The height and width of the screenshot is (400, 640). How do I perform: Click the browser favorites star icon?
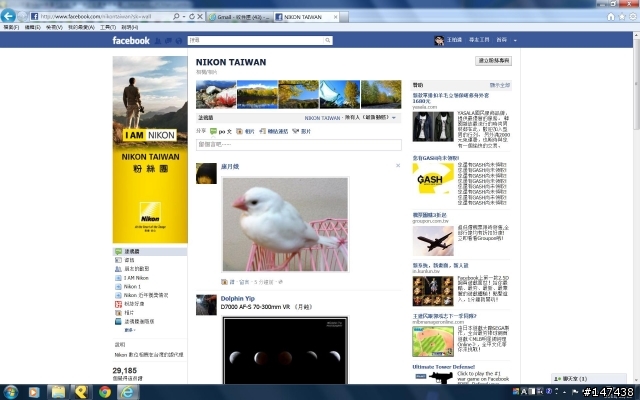point(622,17)
